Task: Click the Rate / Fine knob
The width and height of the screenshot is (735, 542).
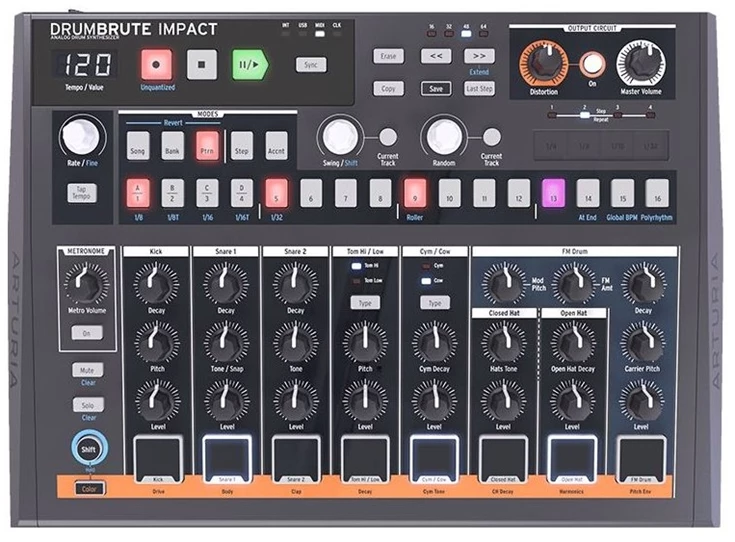Action: click(x=82, y=136)
